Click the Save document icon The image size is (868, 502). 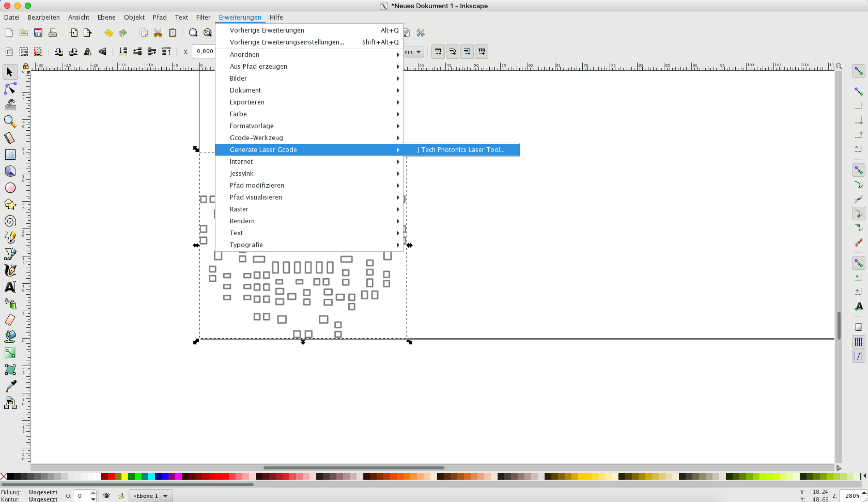38,33
